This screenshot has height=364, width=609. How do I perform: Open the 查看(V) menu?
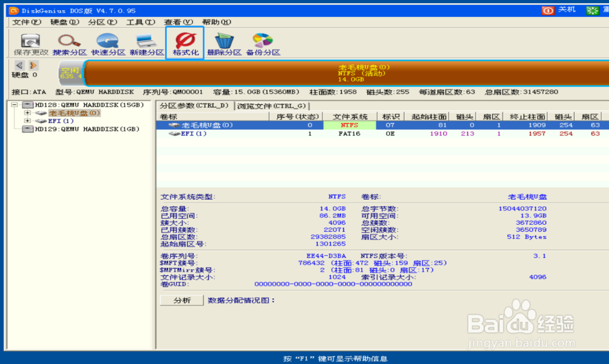click(x=178, y=22)
